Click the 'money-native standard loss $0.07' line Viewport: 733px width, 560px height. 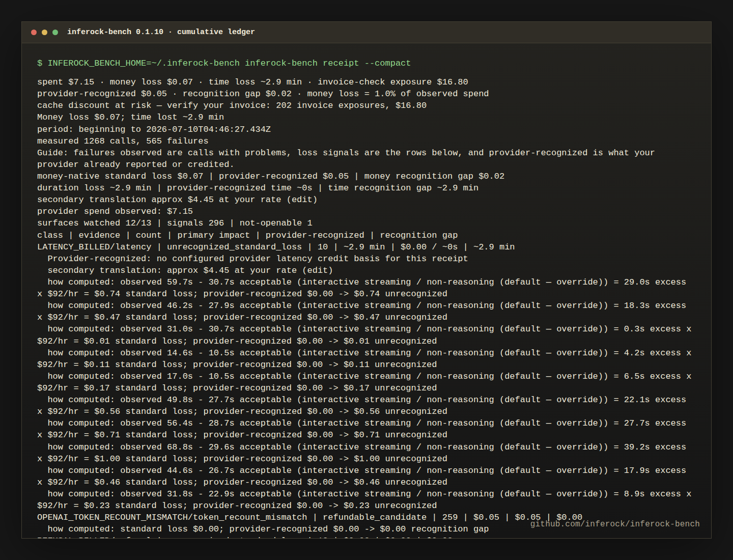(271, 176)
